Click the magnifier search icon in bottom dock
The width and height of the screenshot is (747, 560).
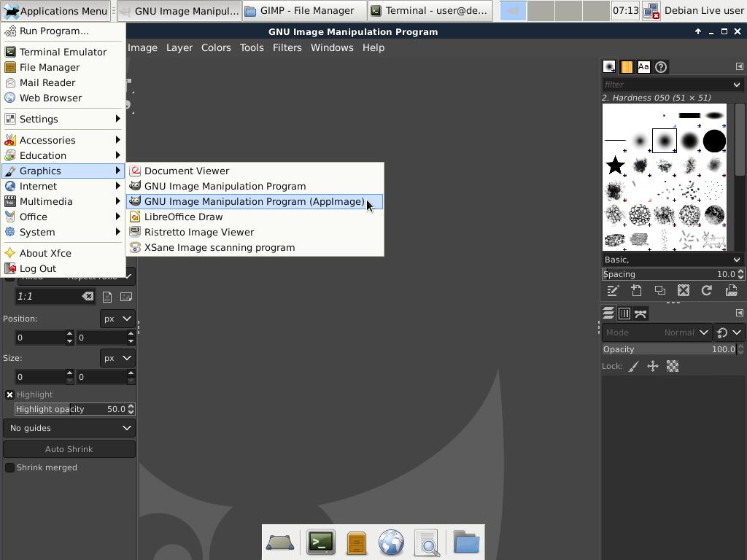click(x=427, y=542)
